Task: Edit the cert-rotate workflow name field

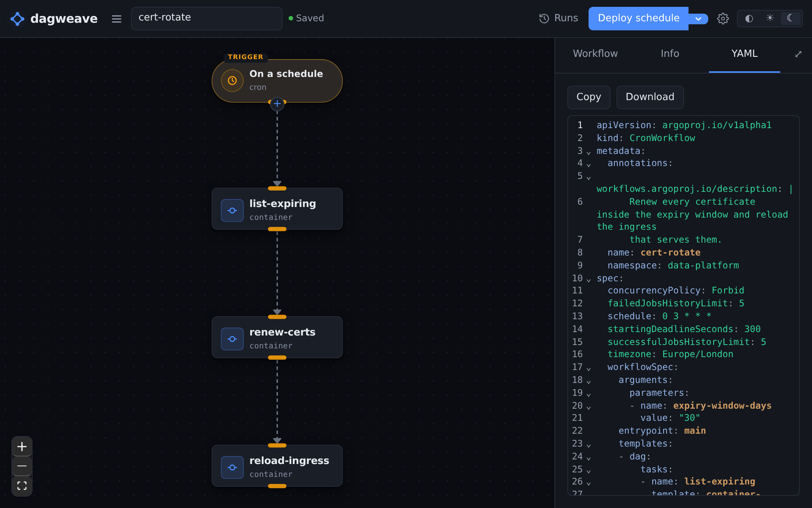Action: (206, 18)
